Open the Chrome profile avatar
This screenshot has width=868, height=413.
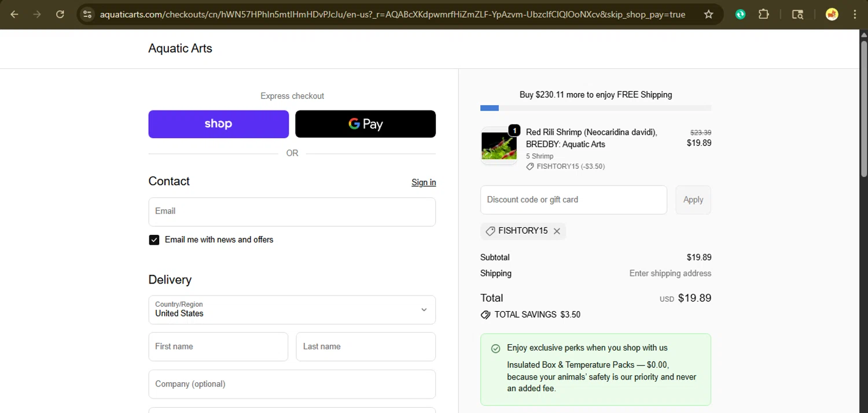(x=832, y=14)
